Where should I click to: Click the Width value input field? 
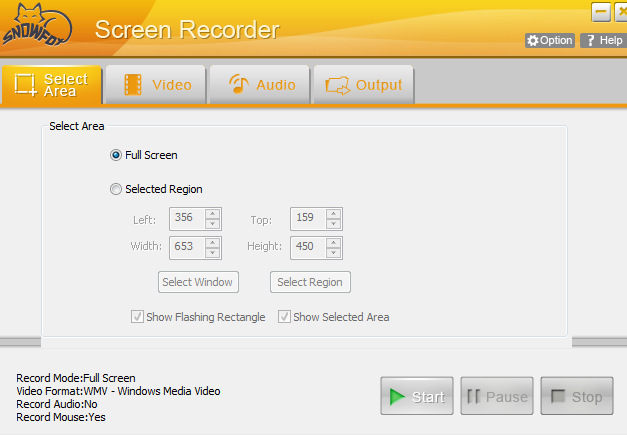pyautogui.click(x=187, y=248)
